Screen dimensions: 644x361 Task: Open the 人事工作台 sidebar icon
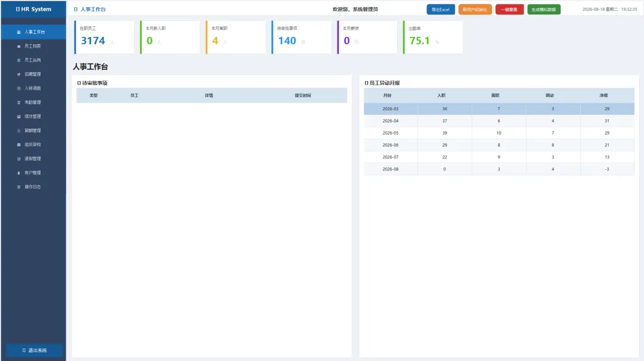point(19,32)
